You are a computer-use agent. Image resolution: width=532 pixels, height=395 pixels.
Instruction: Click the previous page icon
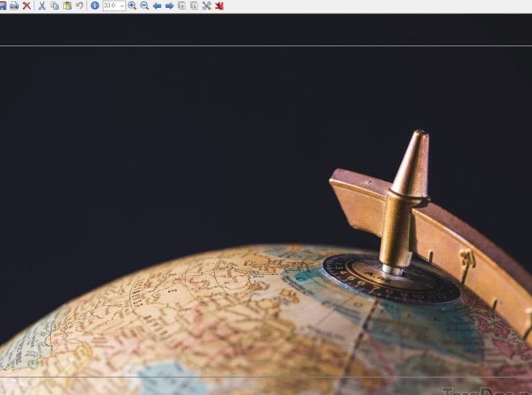tap(181, 6)
